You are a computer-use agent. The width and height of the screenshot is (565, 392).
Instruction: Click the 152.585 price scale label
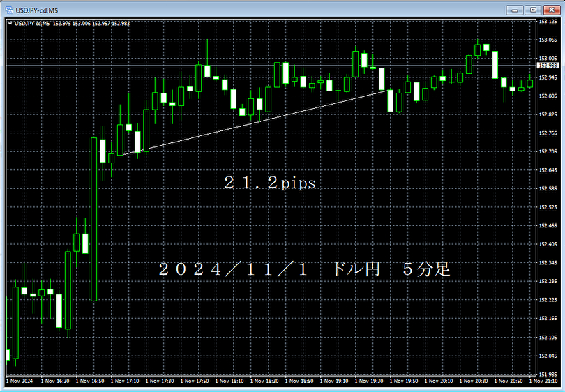548,188
